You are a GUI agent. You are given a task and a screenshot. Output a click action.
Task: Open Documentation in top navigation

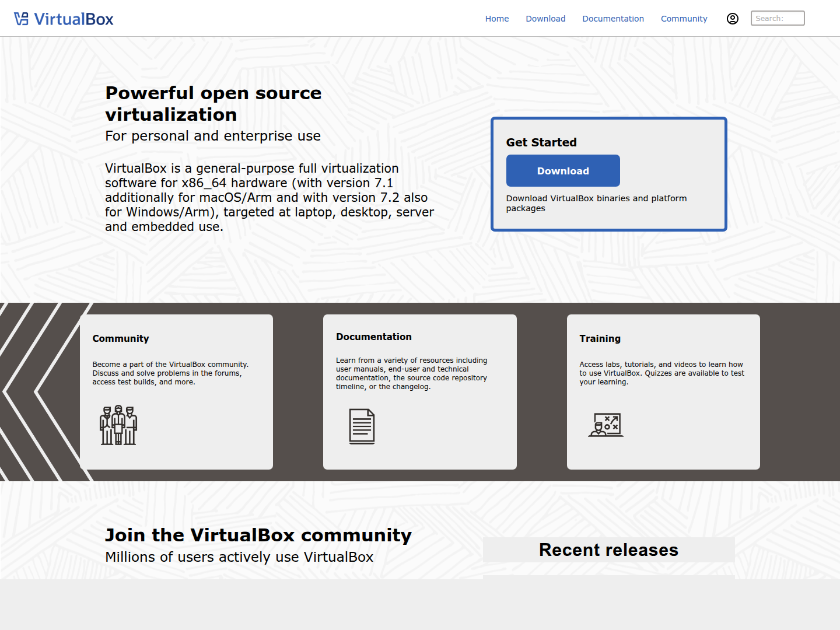coord(613,19)
